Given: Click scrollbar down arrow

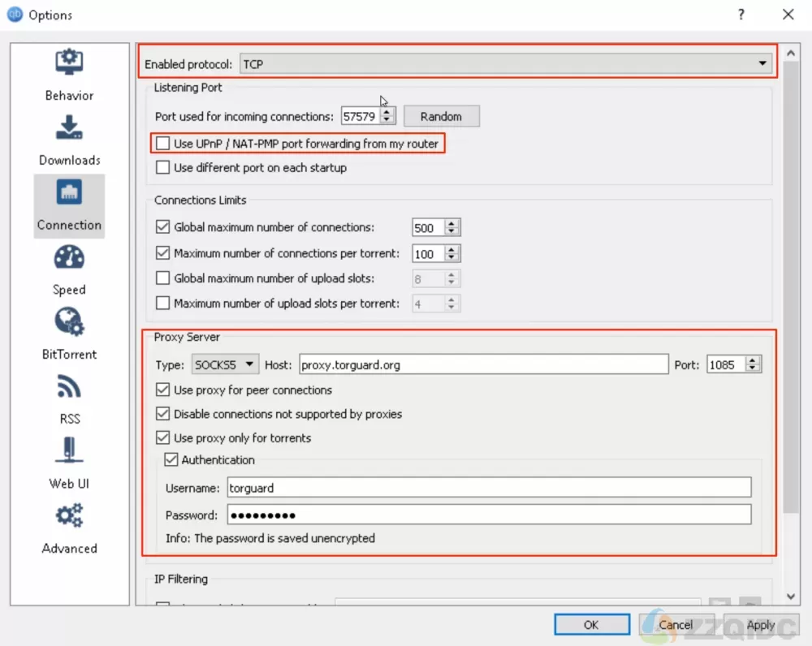Looking at the screenshot, I should click(791, 596).
